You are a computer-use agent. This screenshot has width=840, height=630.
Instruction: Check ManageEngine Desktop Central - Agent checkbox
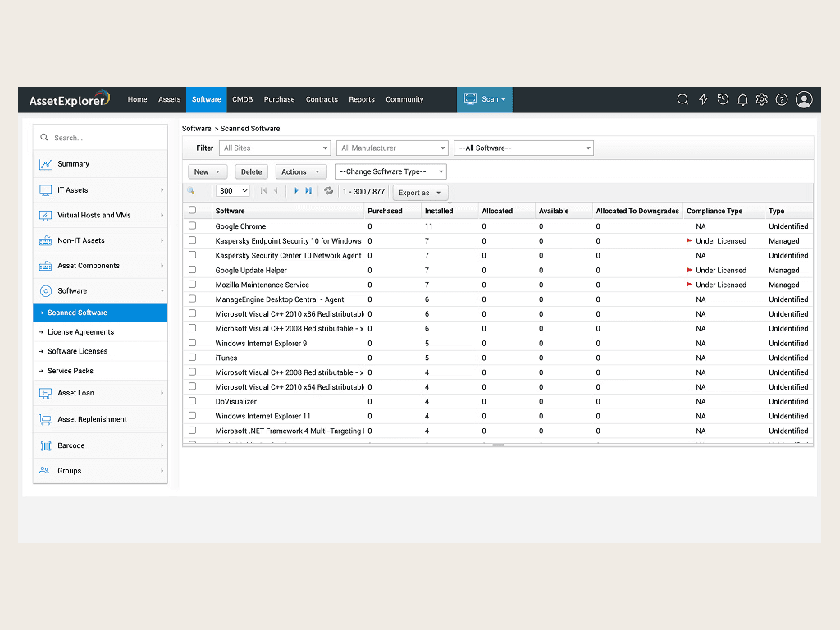192,299
